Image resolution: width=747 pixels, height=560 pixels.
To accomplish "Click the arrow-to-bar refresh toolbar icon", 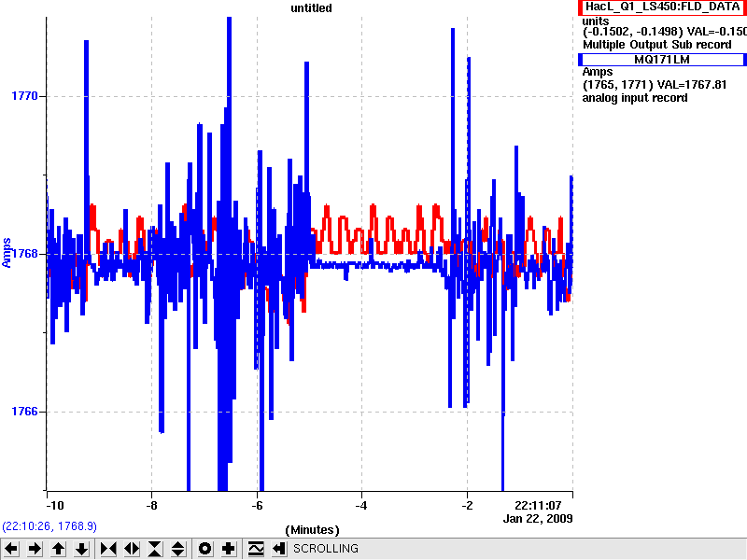I will coord(279,549).
